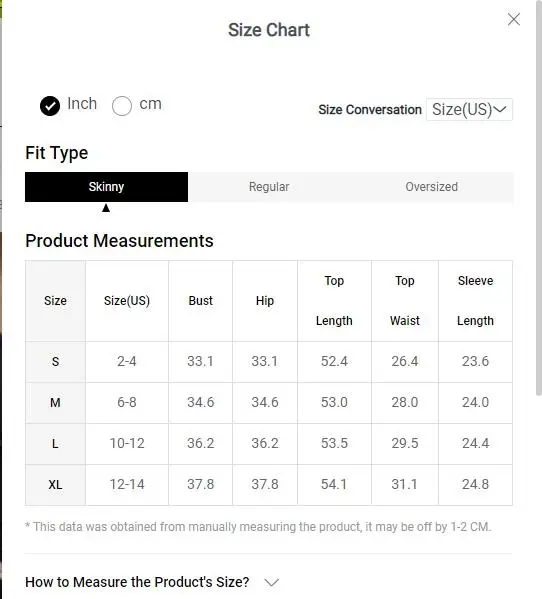This screenshot has width=542, height=599.
Task: Click the Sleeve Length column header
Action: [x=476, y=301]
